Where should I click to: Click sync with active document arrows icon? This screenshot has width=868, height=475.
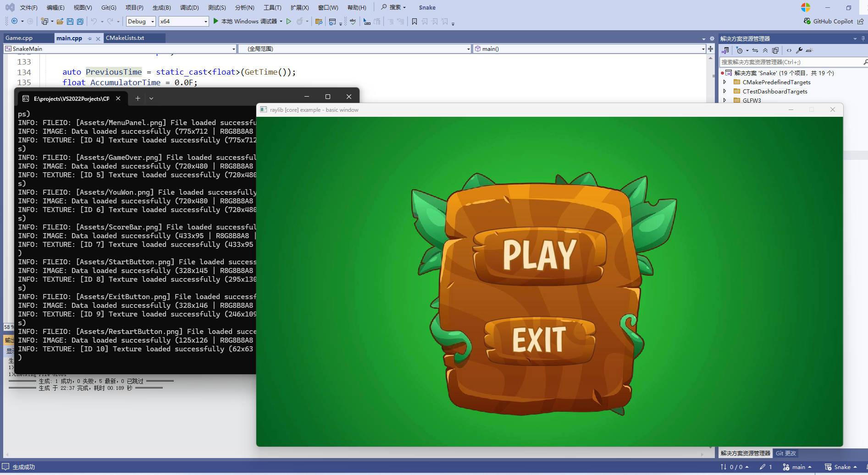click(755, 50)
